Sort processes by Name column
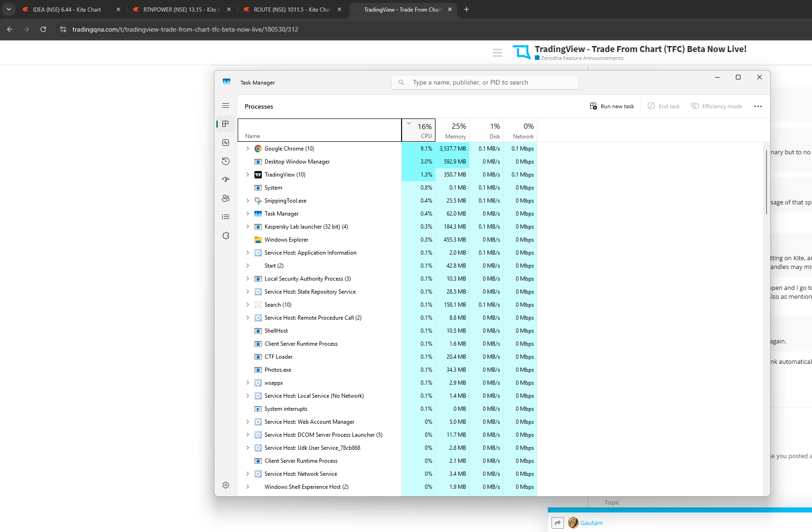The width and height of the screenshot is (812, 532). point(320,130)
